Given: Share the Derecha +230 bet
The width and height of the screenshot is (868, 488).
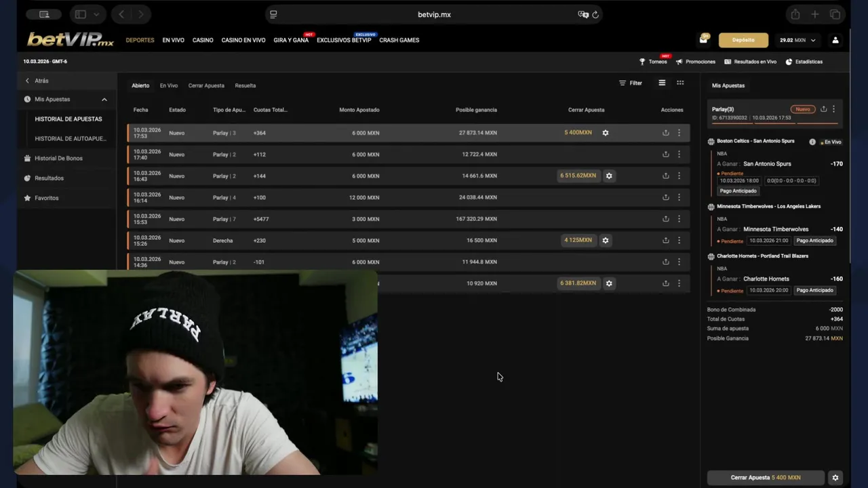Looking at the screenshot, I should pyautogui.click(x=665, y=241).
